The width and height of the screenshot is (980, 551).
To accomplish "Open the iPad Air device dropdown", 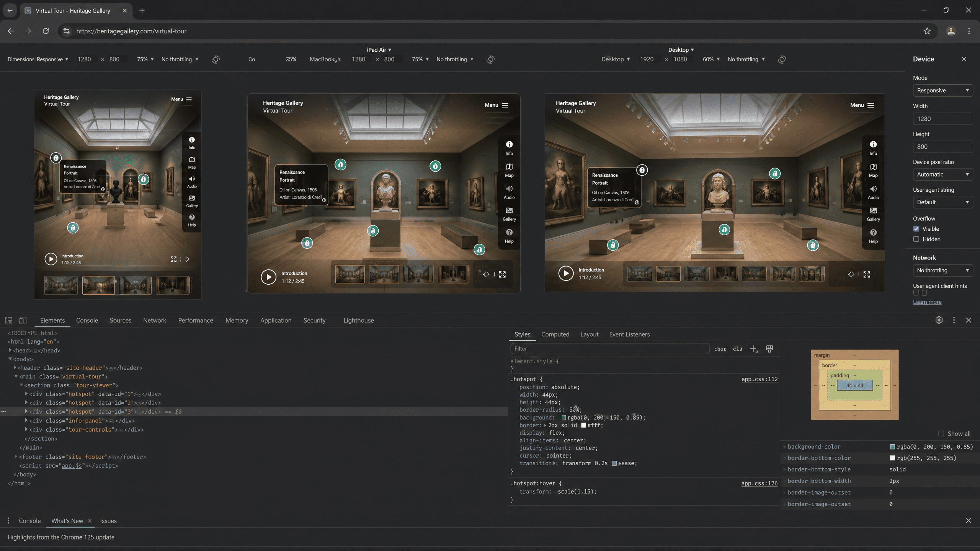I will click(379, 50).
